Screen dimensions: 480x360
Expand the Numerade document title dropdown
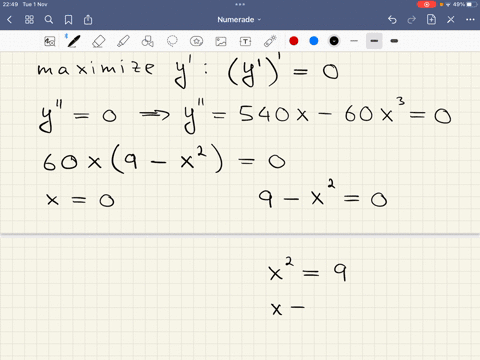[x=239, y=20]
